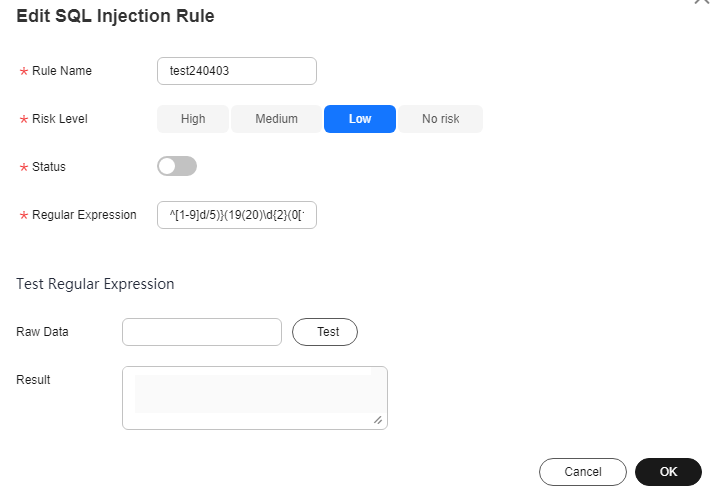715x490 pixels.
Task: Click the Rule Name label
Action: coord(62,71)
